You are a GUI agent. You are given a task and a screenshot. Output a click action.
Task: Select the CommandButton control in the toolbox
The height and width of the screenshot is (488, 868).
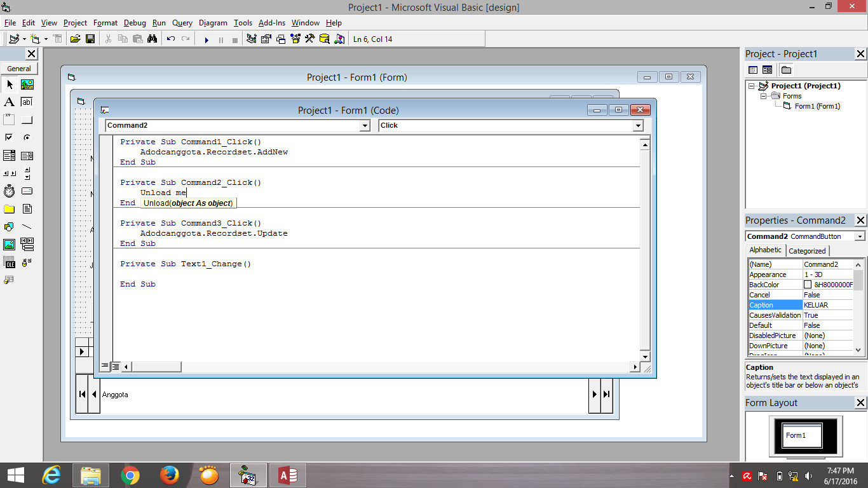pyautogui.click(x=27, y=119)
